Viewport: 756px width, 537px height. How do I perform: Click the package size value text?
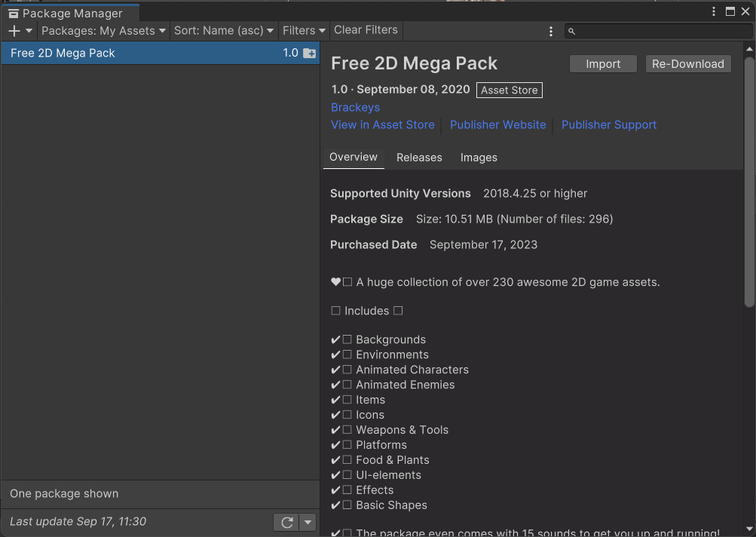coord(515,219)
